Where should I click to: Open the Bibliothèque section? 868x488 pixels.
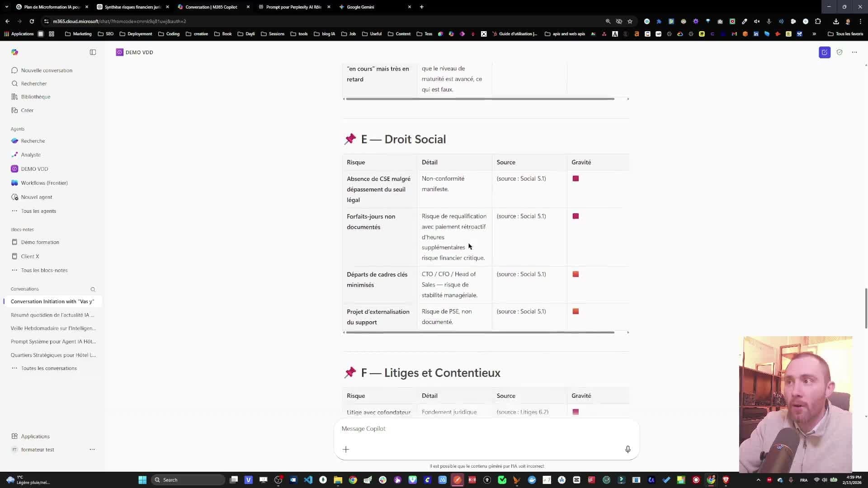36,97
